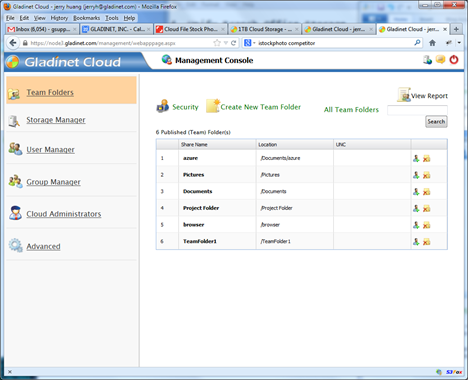Open the URL history dropdown arrow
468x380 pixels.
[226, 43]
